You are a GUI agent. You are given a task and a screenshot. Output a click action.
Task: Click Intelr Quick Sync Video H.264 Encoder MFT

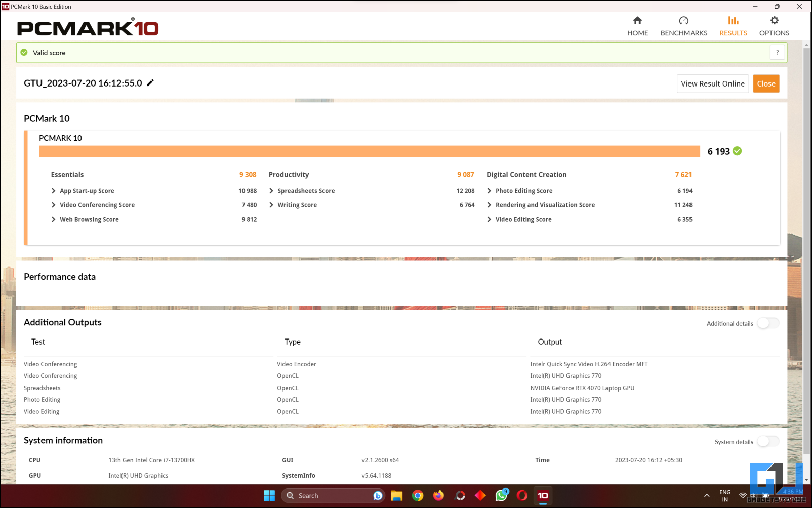pos(589,364)
